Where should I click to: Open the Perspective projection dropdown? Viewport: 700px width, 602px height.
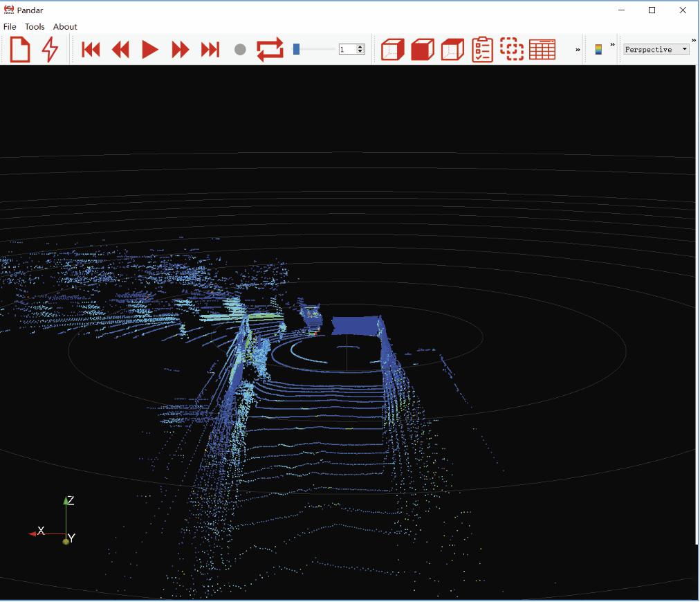click(656, 49)
